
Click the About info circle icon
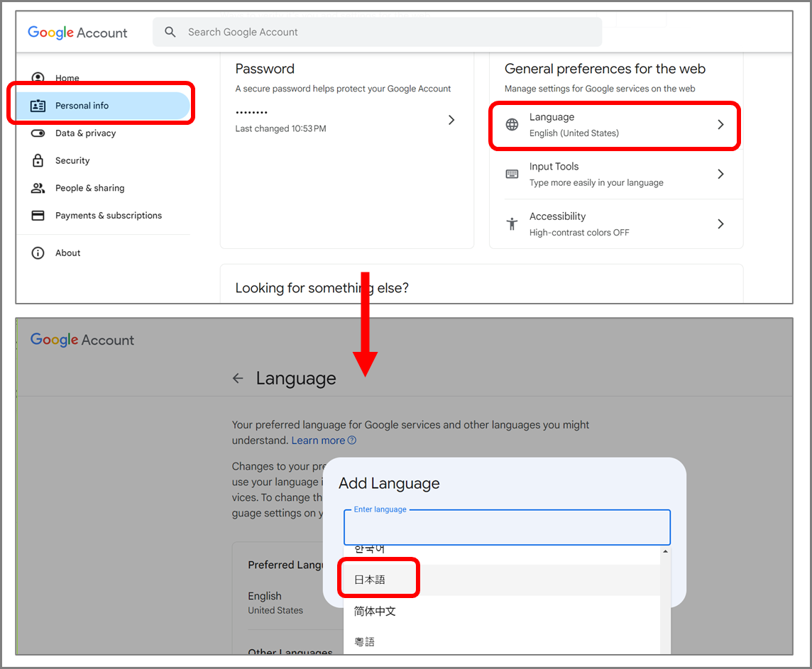coord(38,253)
